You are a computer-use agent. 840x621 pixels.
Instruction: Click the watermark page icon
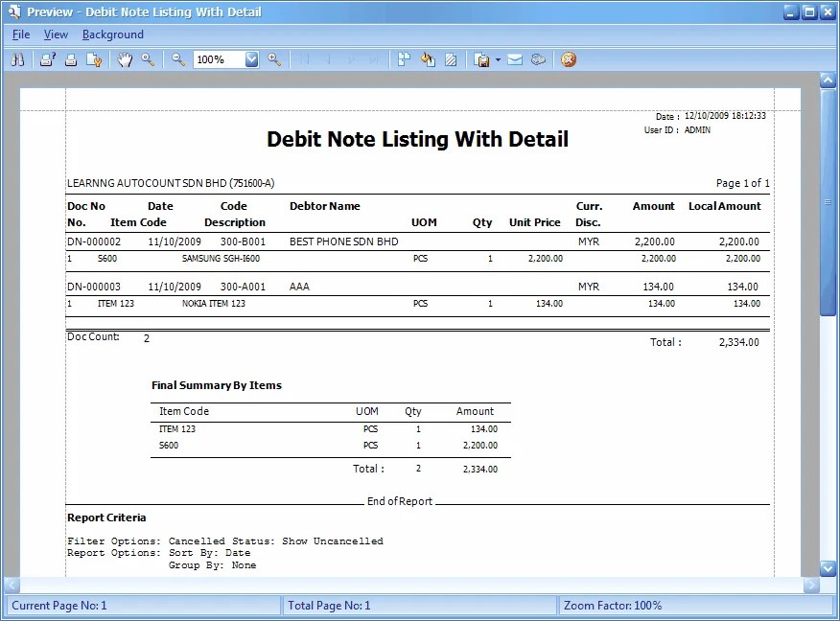point(451,59)
